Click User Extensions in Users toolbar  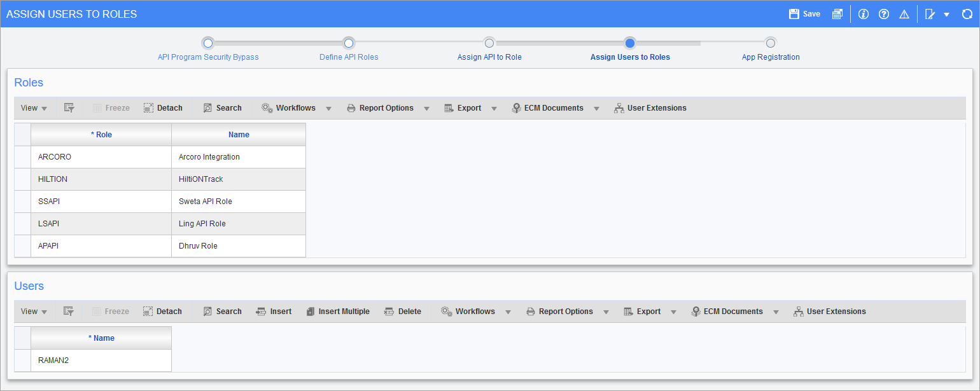[x=830, y=312]
